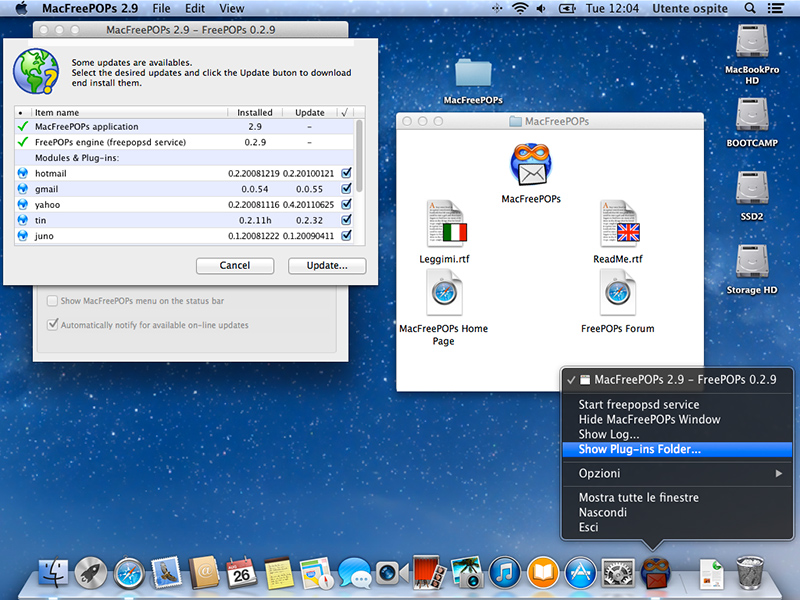Launch iTunes from the Dock

pos(505,573)
